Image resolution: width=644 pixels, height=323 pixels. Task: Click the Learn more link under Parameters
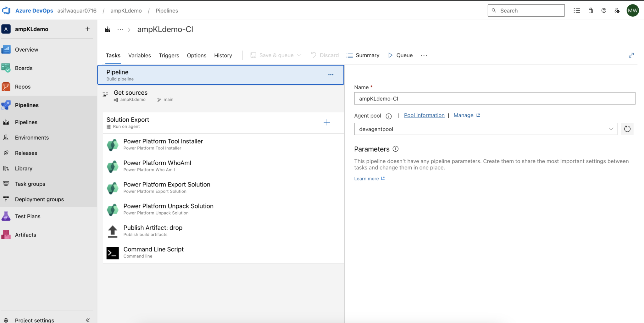tap(366, 178)
